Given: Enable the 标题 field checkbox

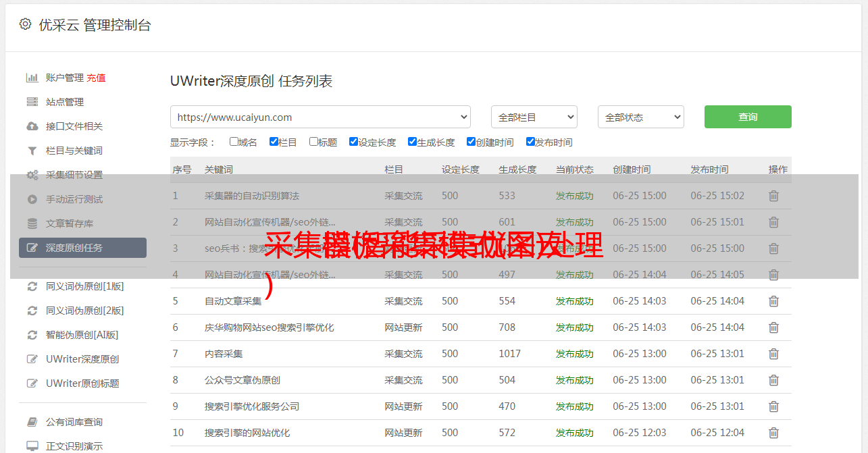Looking at the screenshot, I should [313, 142].
